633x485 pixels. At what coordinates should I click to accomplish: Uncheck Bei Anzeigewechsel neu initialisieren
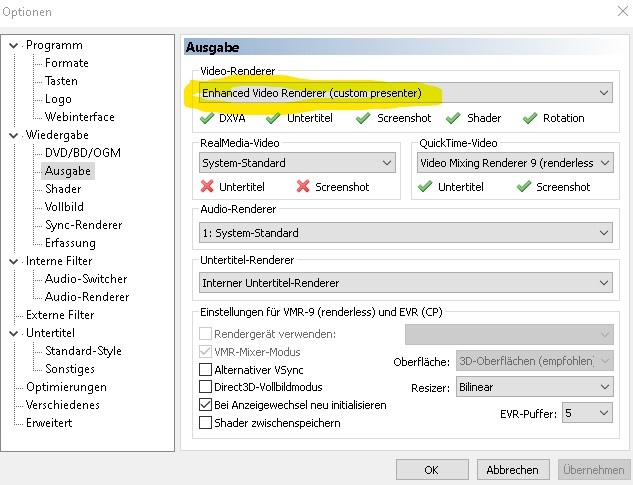[205, 405]
